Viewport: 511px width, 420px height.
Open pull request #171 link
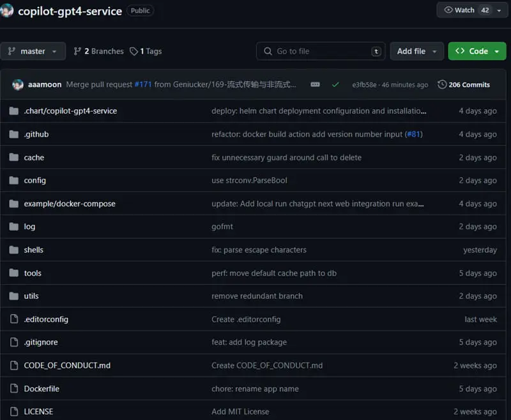(x=143, y=84)
